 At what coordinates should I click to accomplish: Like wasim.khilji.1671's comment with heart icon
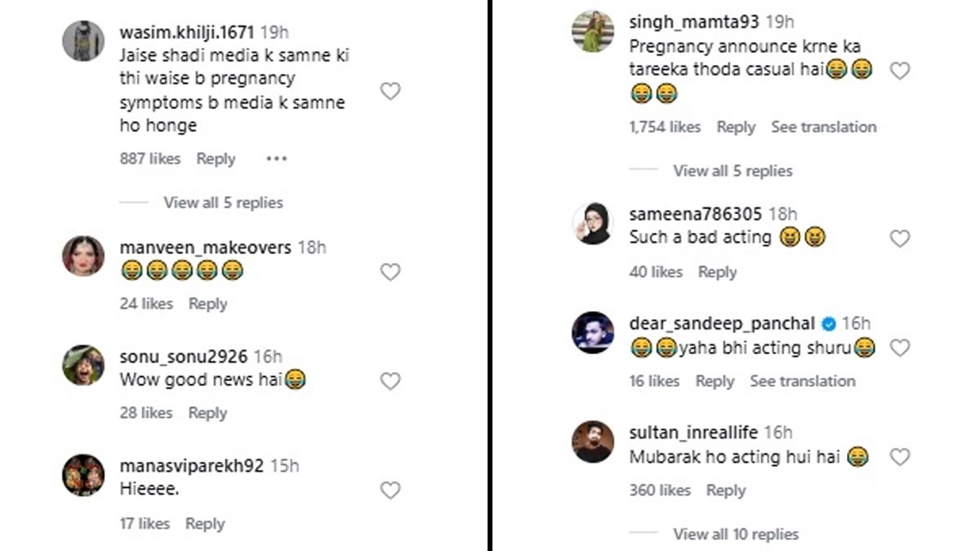(390, 91)
